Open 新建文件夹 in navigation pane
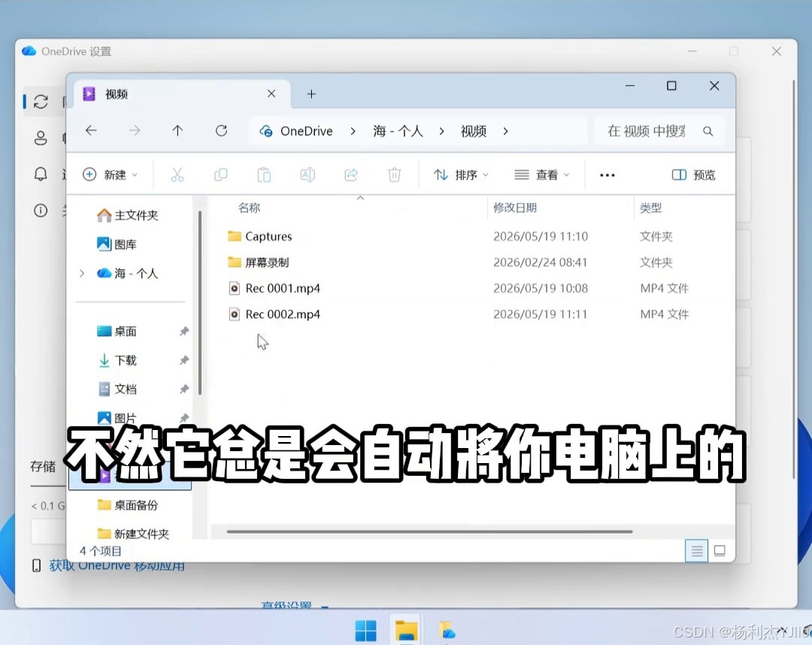Screen dimensions: 812x645 [x=133, y=534]
